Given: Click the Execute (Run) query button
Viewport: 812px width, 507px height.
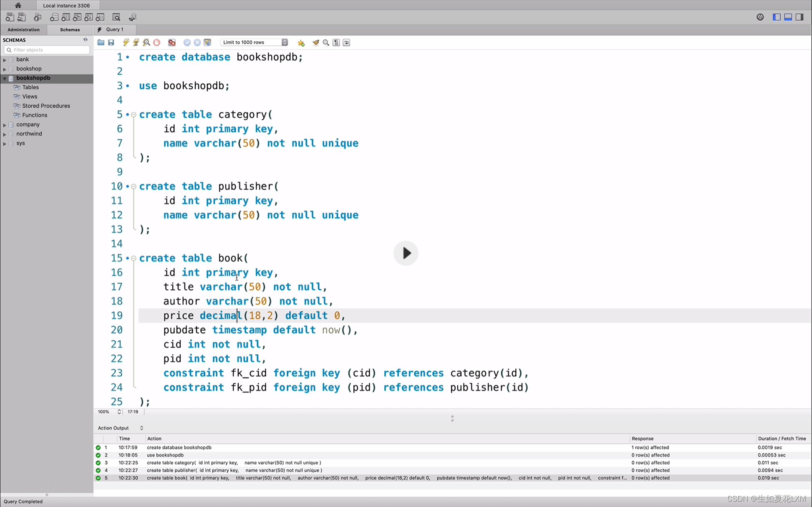Looking at the screenshot, I should point(126,42).
